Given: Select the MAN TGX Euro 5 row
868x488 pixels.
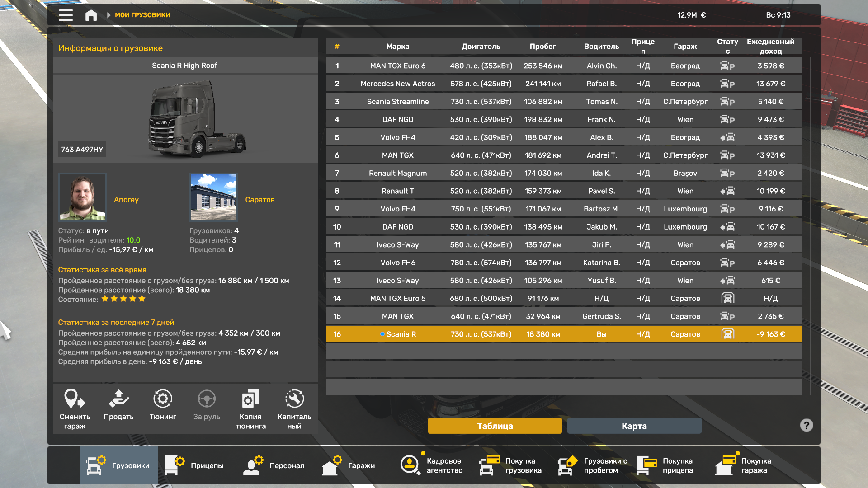Looking at the screenshot, I should tap(564, 298).
